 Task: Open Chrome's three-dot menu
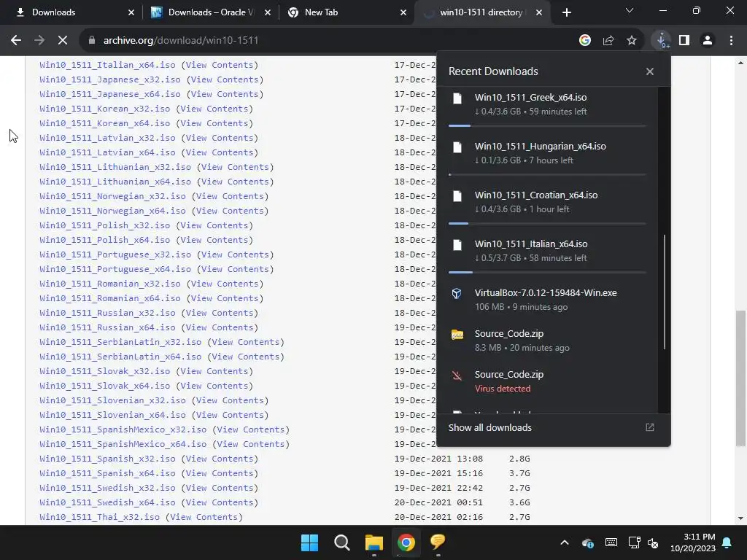[731, 41]
